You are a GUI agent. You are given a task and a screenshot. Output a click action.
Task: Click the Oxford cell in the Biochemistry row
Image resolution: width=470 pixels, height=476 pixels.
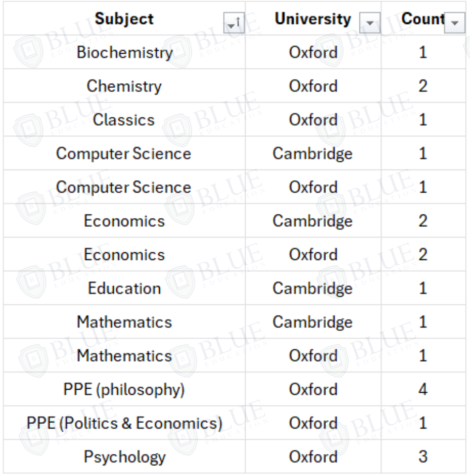313,52
